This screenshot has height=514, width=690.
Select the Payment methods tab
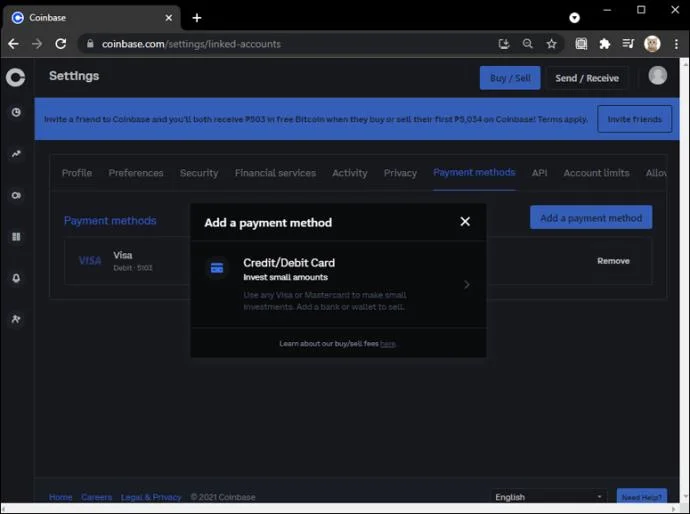pos(474,173)
